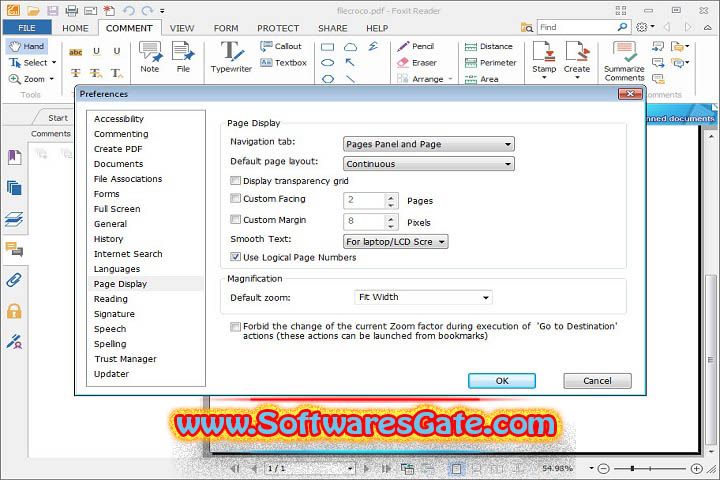Open the Default zoom dropdown
Image resolution: width=720 pixels, height=480 pixels.
(423, 298)
